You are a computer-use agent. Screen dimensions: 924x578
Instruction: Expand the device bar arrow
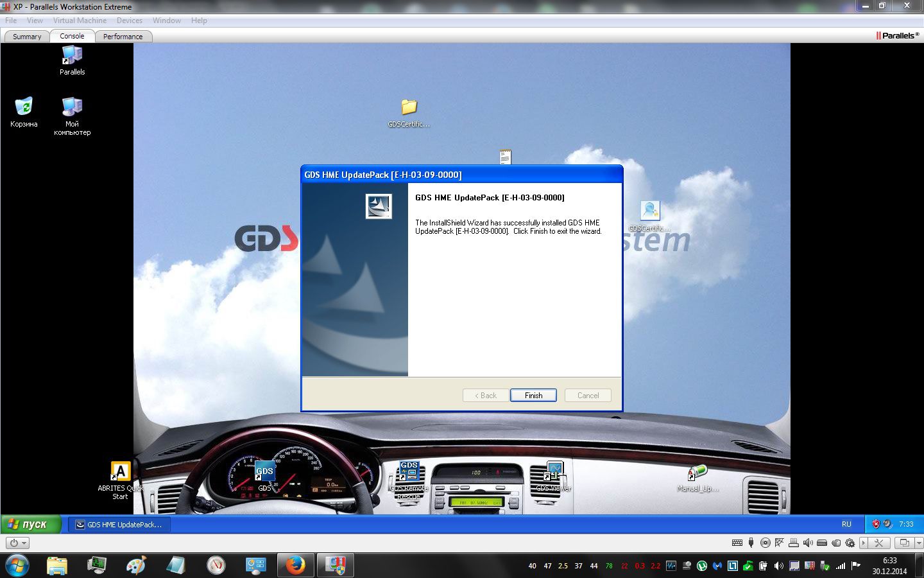click(864, 543)
